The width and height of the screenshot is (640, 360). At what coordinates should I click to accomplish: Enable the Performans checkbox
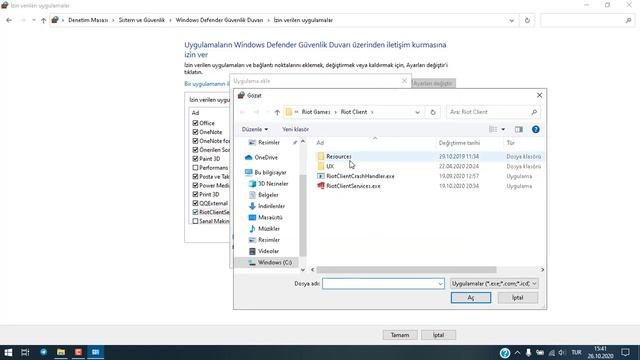pos(195,168)
